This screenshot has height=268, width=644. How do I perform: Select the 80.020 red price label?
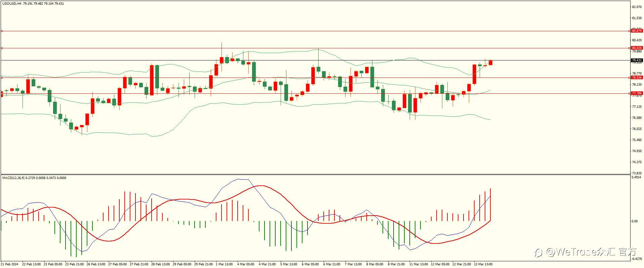tap(637, 48)
